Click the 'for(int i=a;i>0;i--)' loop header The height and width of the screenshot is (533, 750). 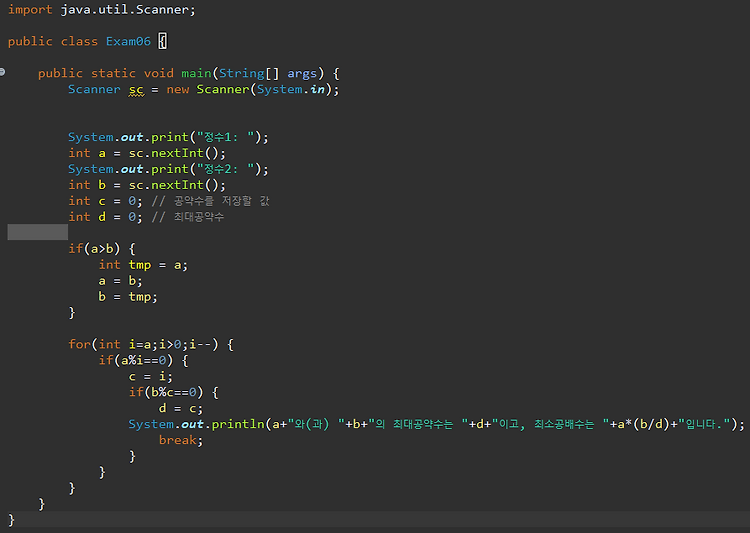pos(143,344)
